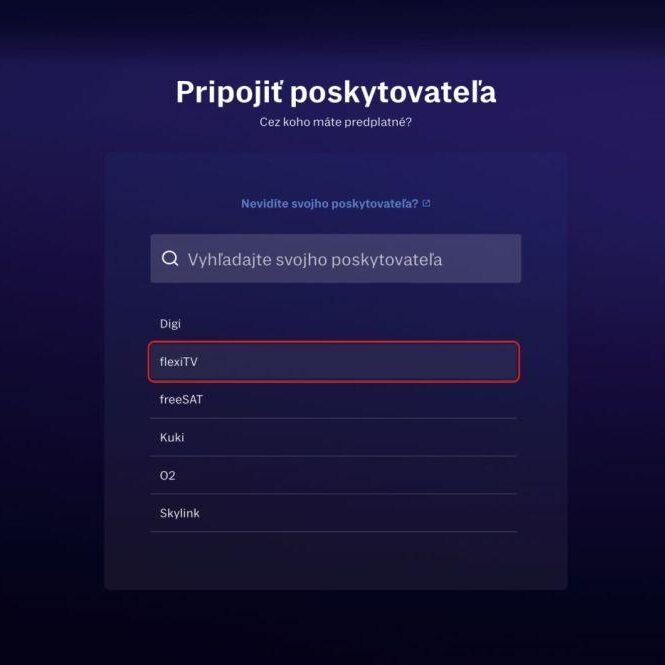Click the external link icon beside the help link

[427, 204]
